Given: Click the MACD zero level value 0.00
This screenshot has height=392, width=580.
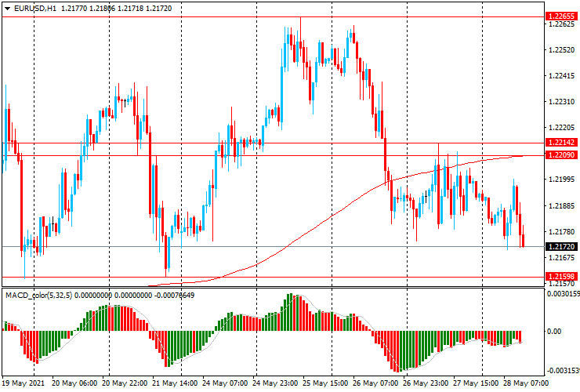Looking at the screenshot, I should 554,331.
